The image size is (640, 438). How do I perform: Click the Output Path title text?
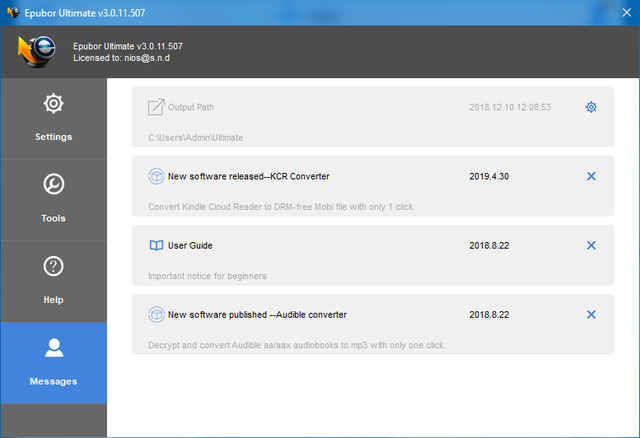click(191, 107)
